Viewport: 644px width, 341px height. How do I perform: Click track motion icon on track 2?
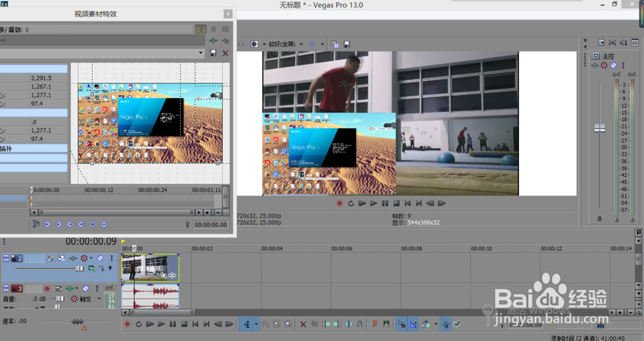click(x=62, y=258)
